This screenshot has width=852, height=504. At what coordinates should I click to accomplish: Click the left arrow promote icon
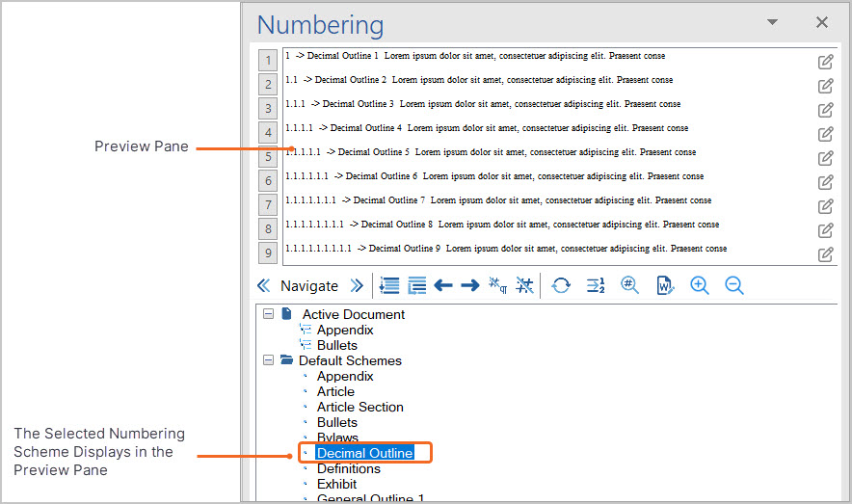click(443, 285)
